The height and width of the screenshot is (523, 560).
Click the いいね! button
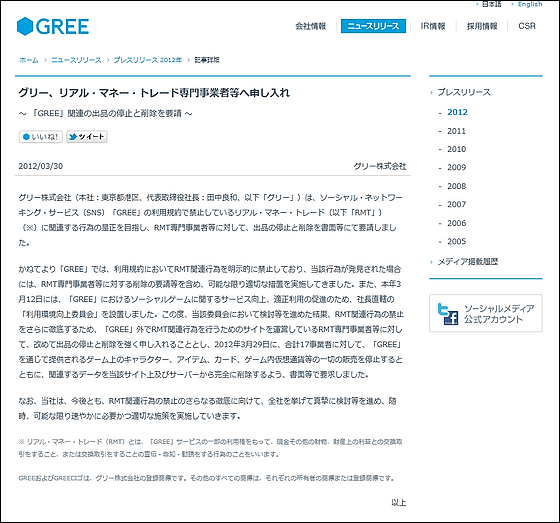41,137
